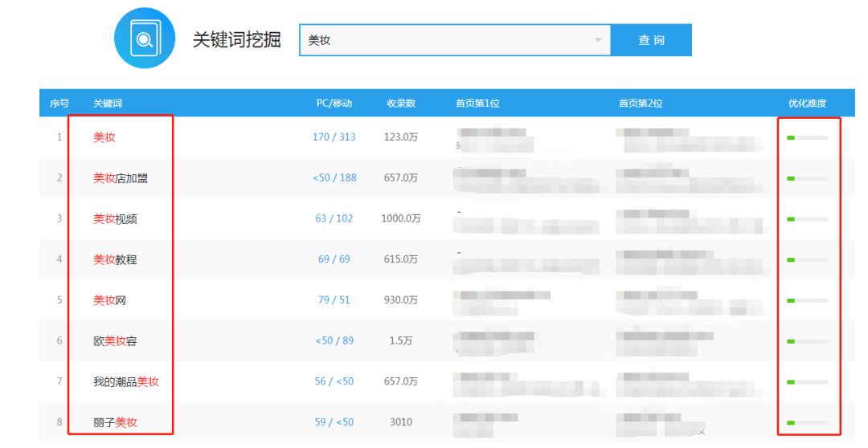The width and height of the screenshot is (868, 448).
Task: Click the 关键词 column header
Action: (108, 104)
